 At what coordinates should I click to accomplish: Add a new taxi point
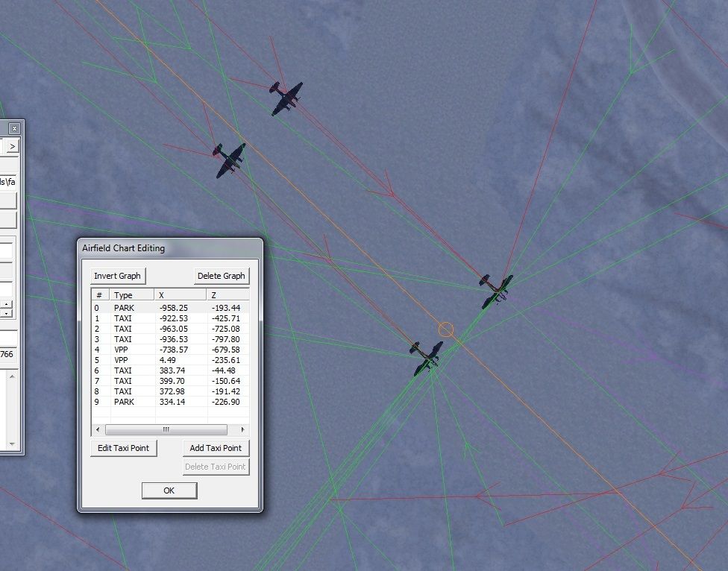pyautogui.click(x=216, y=448)
